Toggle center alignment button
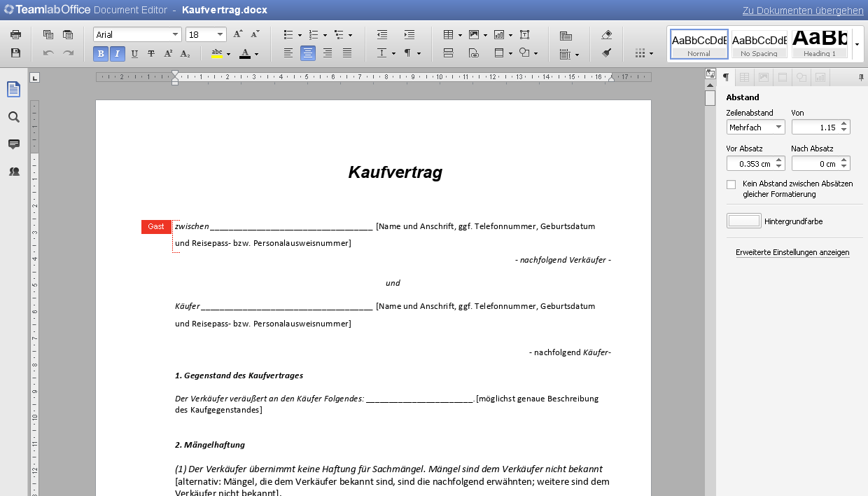The height and width of the screenshot is (496, 868). (308, 53)
